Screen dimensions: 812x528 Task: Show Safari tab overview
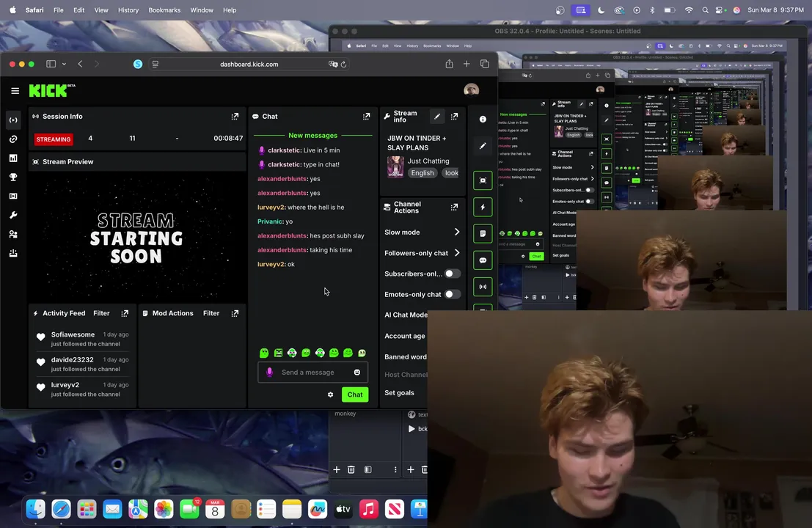coord(485,64)
